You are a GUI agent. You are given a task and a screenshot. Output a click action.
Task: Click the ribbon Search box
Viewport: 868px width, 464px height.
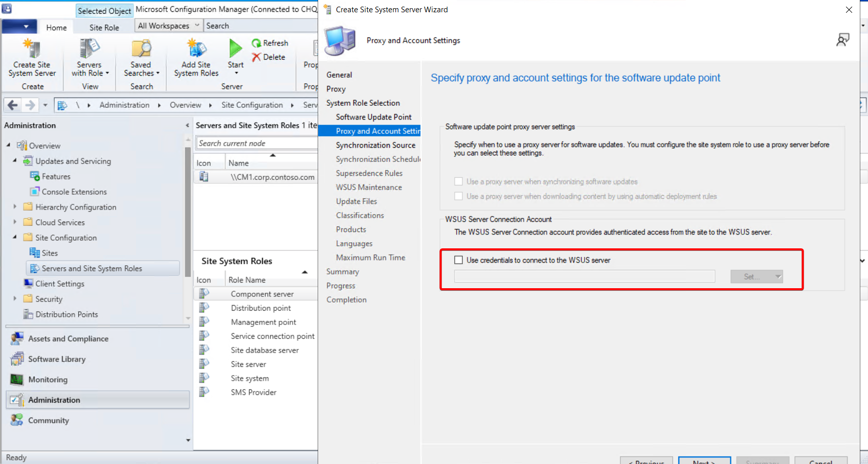click(x=261, y=26)
